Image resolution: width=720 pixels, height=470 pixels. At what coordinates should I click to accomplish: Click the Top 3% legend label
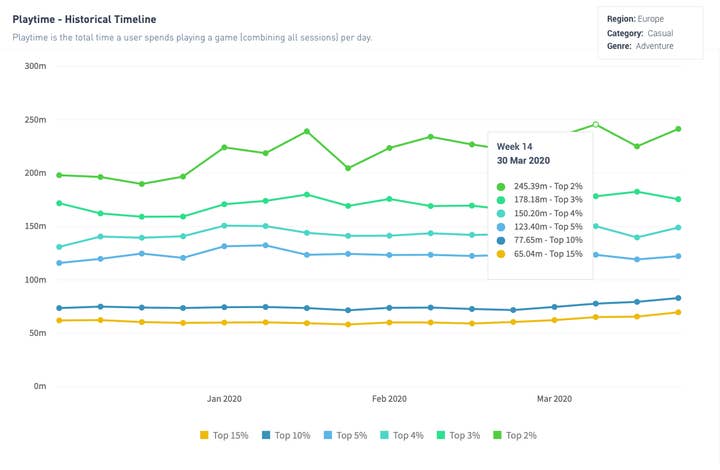pyautogui.click(x=465, y=435)
